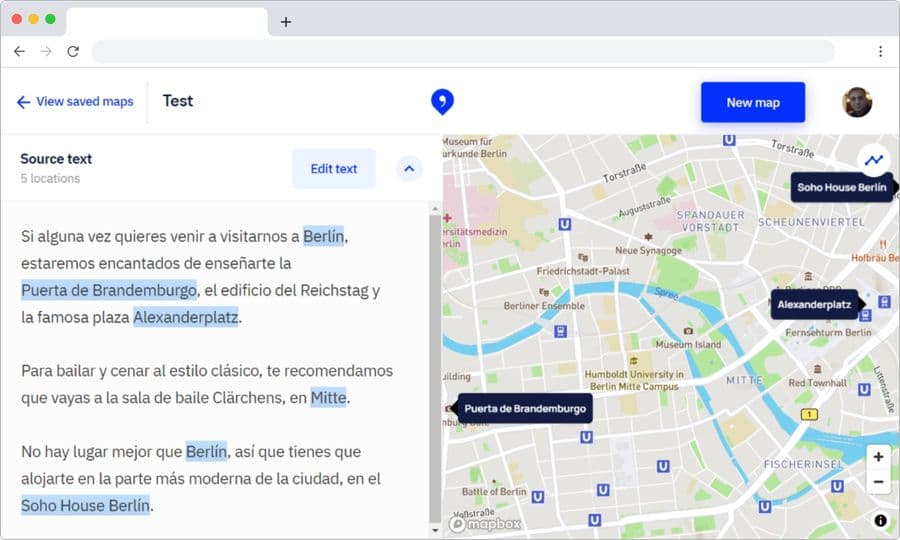
Task: Click U-Bahn icon near Torstraße top
Action: 729,139
